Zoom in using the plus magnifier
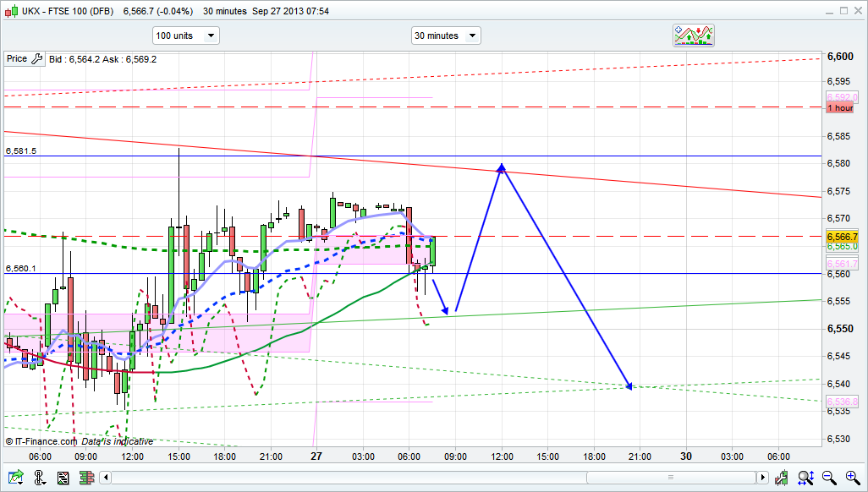868x492 pixels. coord(852,478)
